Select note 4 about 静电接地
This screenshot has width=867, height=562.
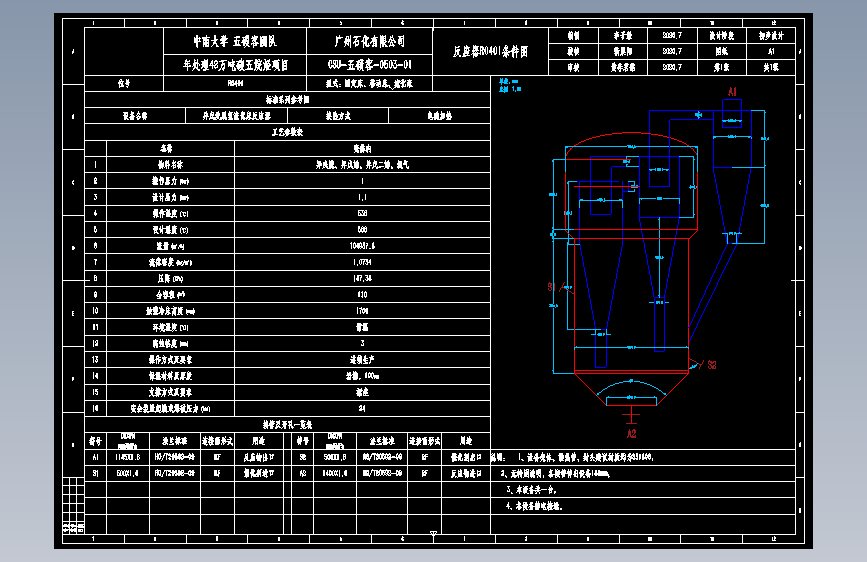[534, 506]
